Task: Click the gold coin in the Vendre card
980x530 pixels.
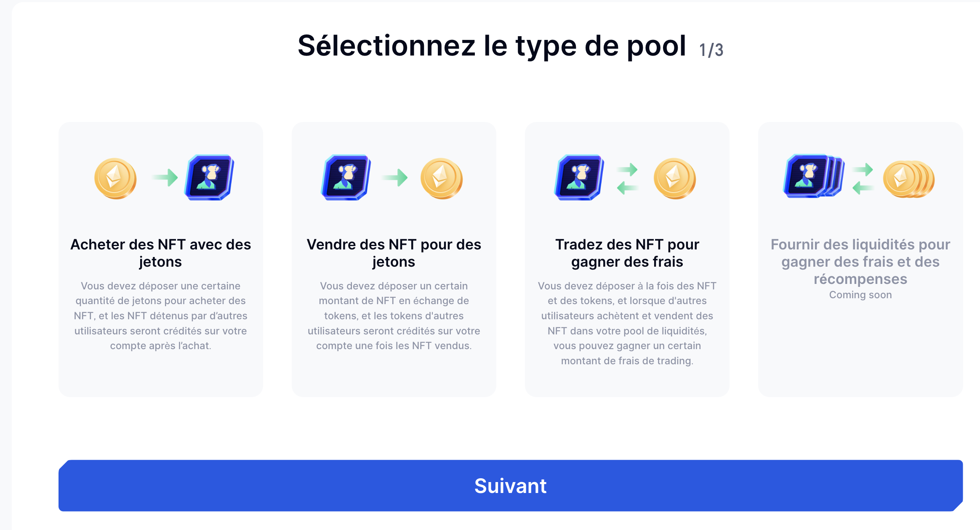Action: (442, 178)
